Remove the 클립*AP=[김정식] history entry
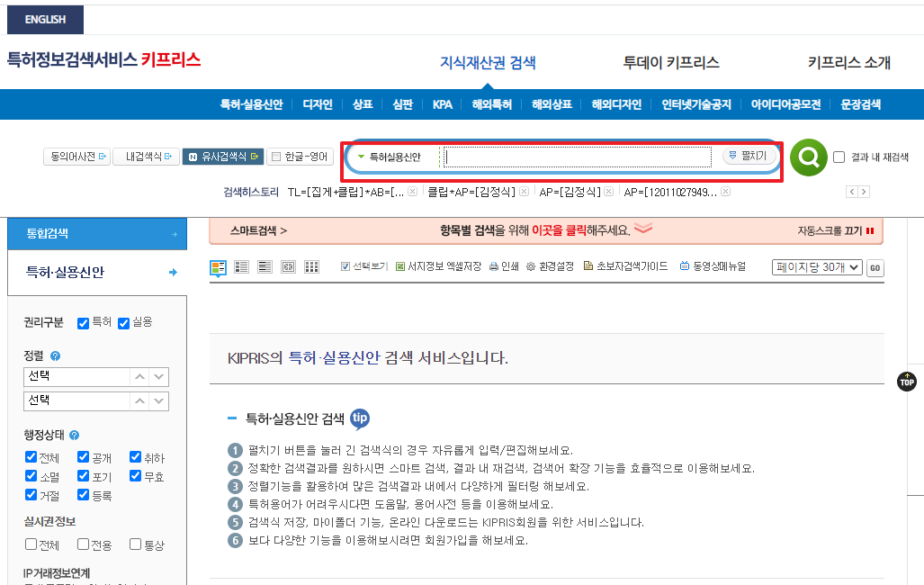 tap(524, 192)
